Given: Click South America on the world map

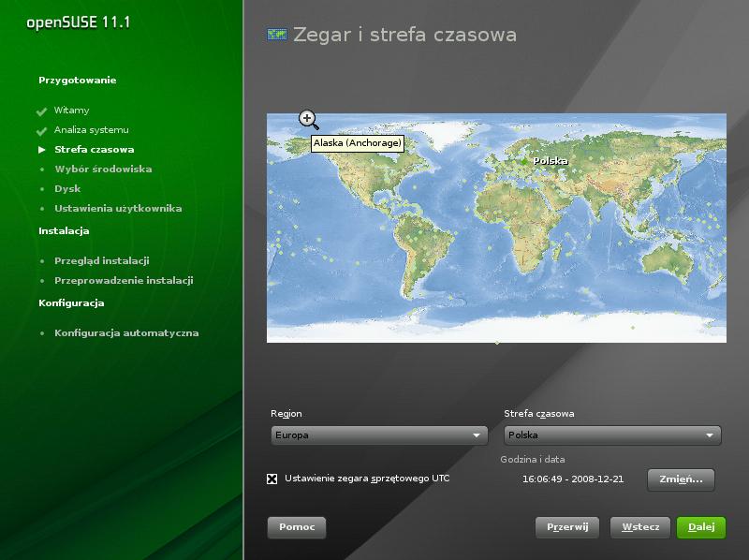Looking at the screenshot, I should tap(423, 253).
